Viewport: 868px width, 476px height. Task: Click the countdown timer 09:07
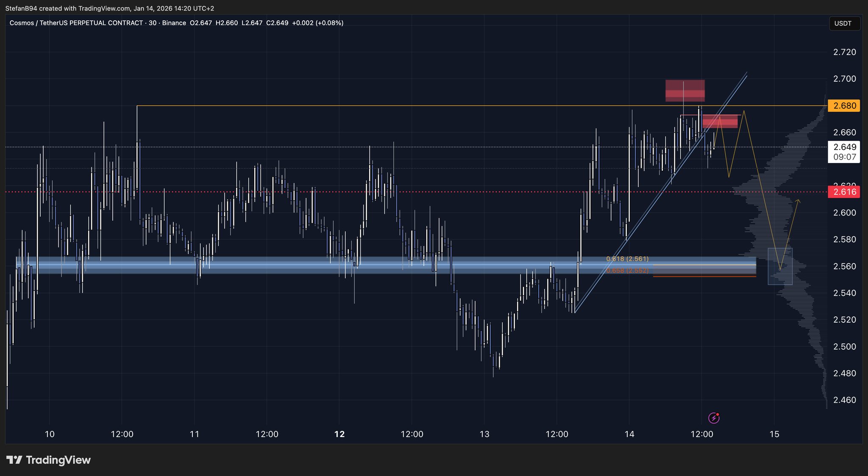(x=844, y=157)
